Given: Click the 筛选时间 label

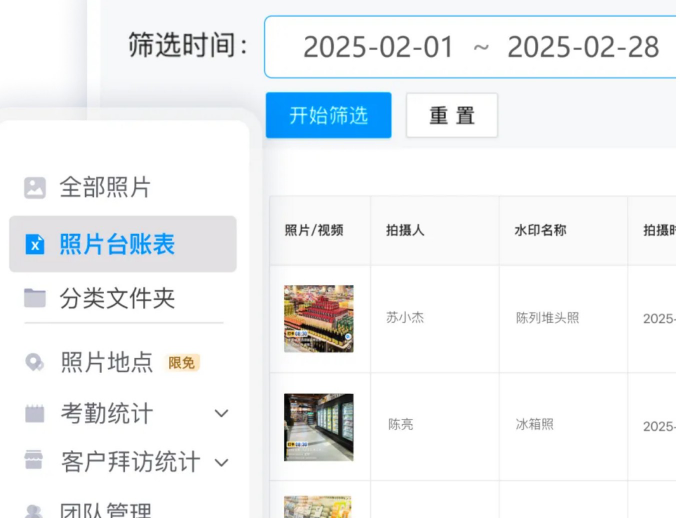Looking at the screenshot, I should click(188, 45).
